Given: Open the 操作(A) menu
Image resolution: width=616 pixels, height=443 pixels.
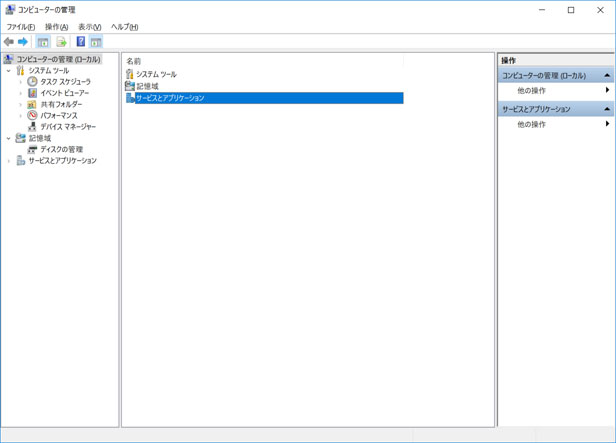Looking at the screenshot, I should tap(57, 27).
